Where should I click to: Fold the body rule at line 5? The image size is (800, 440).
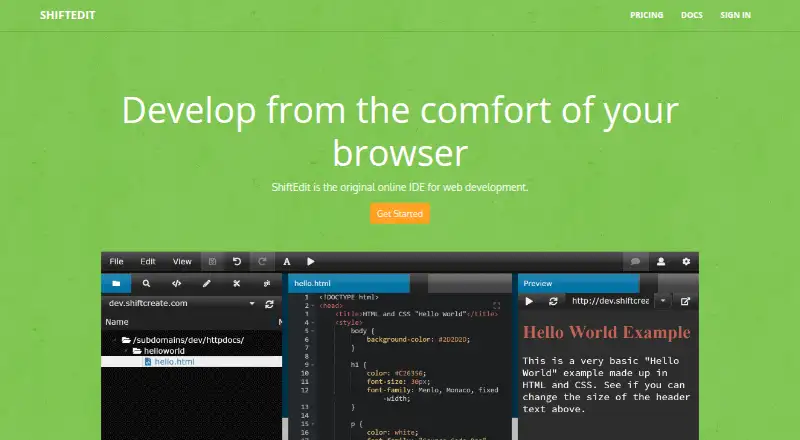click(x=313, y=331)
